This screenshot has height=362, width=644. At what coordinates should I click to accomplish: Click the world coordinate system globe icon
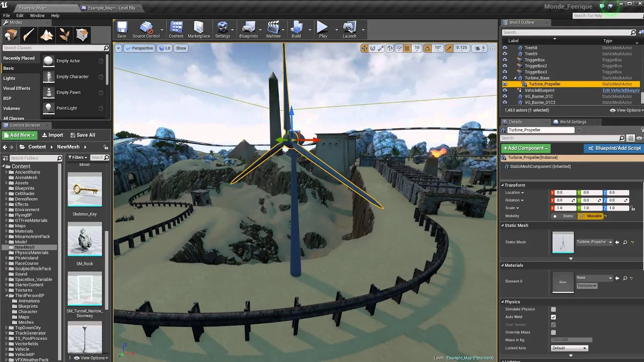click(x=390, y=48)
